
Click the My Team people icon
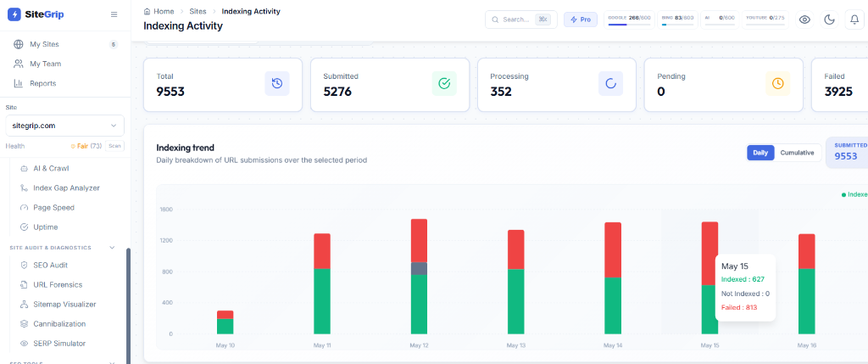[x=19, y=64]
